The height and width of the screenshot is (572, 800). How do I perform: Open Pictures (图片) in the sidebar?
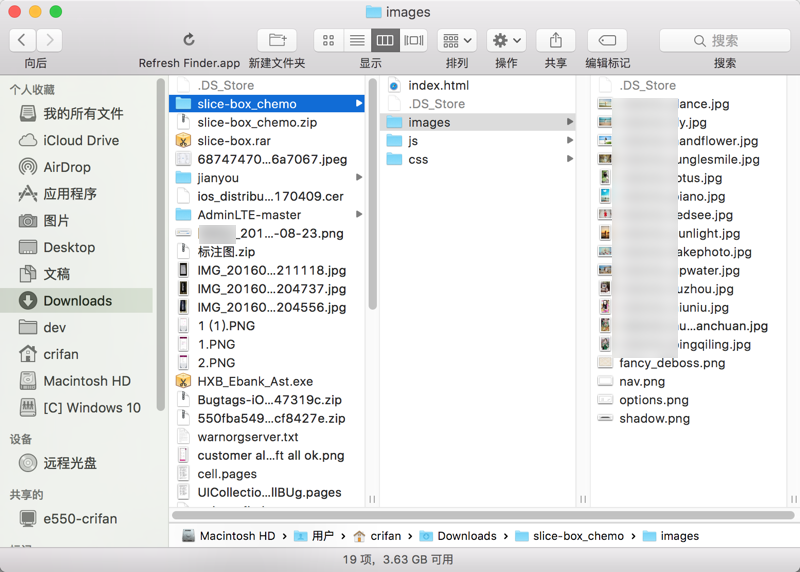pos(77,220)
